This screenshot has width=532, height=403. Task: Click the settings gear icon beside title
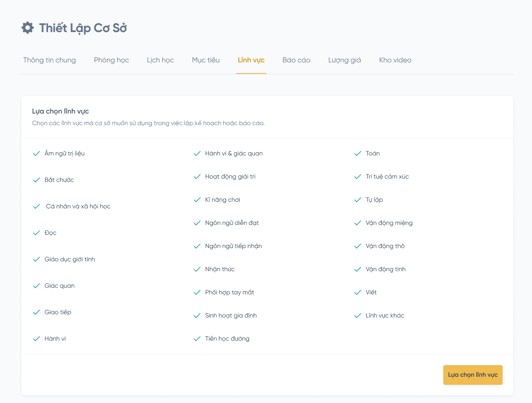point(28,28)
